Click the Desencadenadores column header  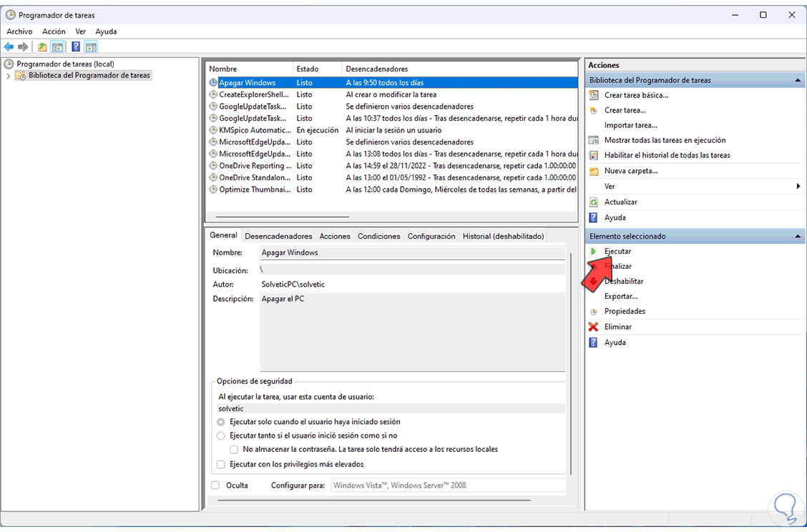tap(459, 69)
